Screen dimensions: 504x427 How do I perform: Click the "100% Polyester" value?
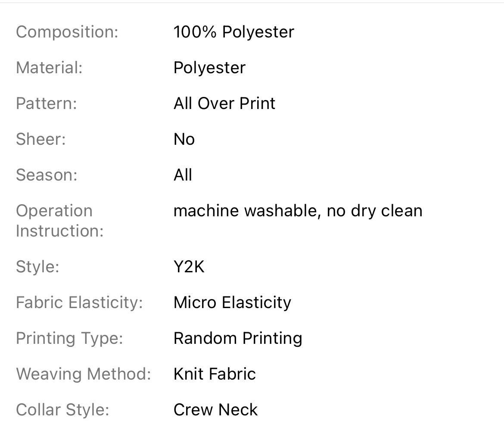point(233,32)
